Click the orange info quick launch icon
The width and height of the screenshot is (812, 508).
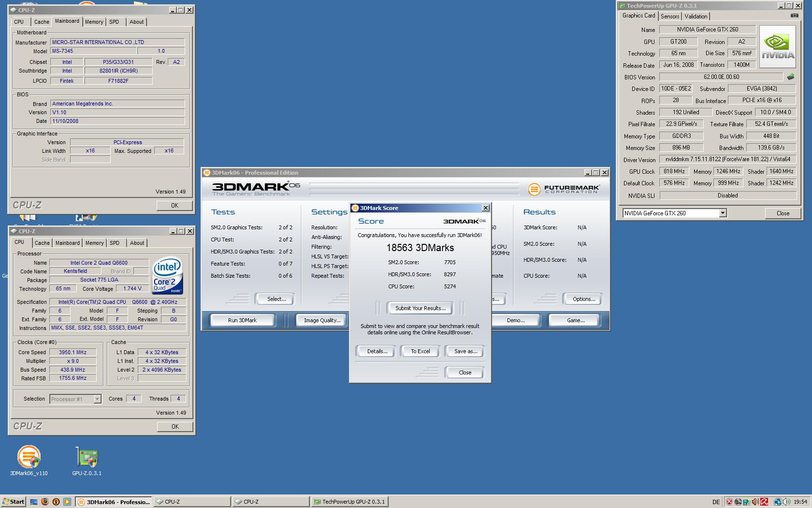point(56,502)
